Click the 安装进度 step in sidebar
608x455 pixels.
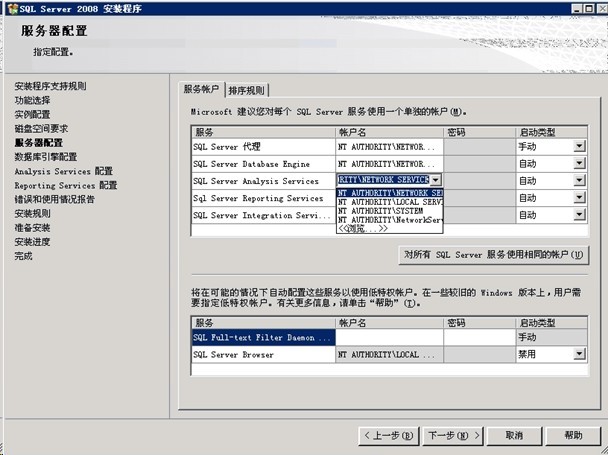33,242
